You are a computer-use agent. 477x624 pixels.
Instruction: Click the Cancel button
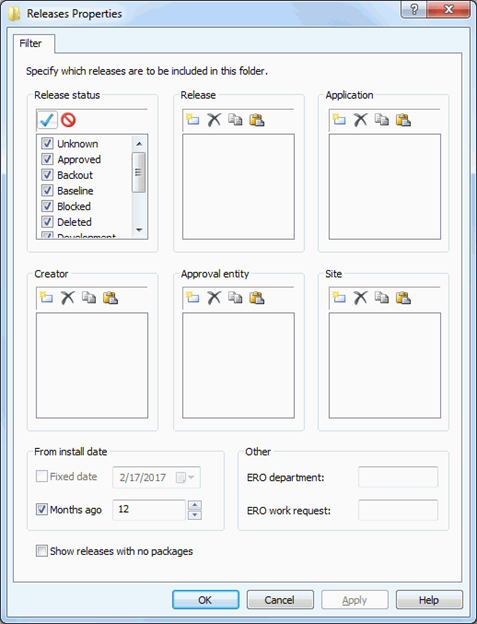pos(280,600)
